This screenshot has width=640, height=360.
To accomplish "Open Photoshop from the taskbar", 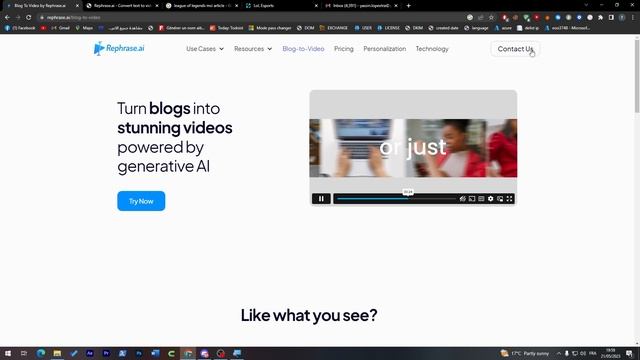I will [x=139, y=353].
